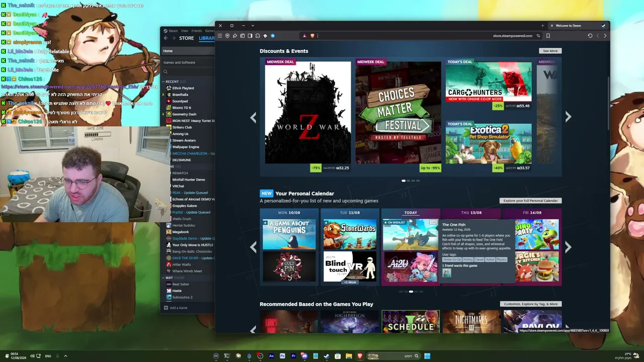This screenshot has height=362, width=644.
Task: Bookmark the current Steam store page
Action: pyautogui.click(x=548, y=36)
